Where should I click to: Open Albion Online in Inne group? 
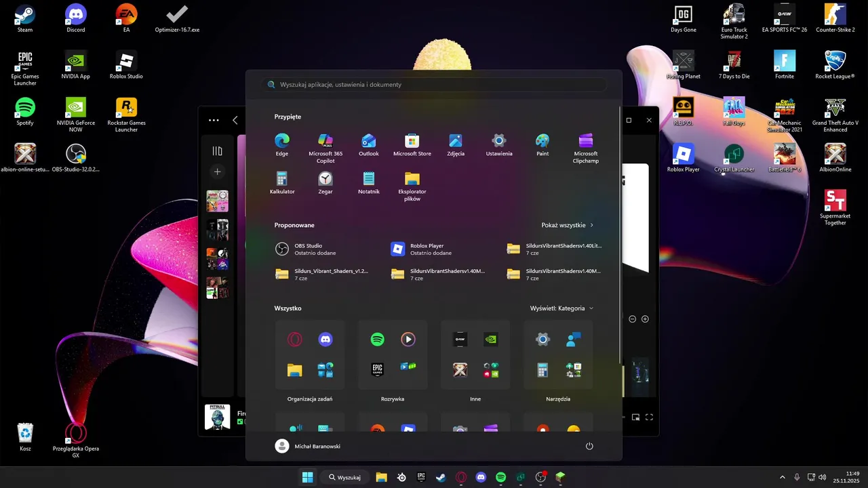coord(460,370)
